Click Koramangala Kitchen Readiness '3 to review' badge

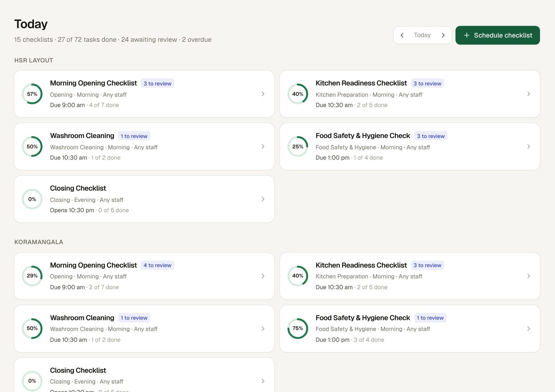(427, 265)
